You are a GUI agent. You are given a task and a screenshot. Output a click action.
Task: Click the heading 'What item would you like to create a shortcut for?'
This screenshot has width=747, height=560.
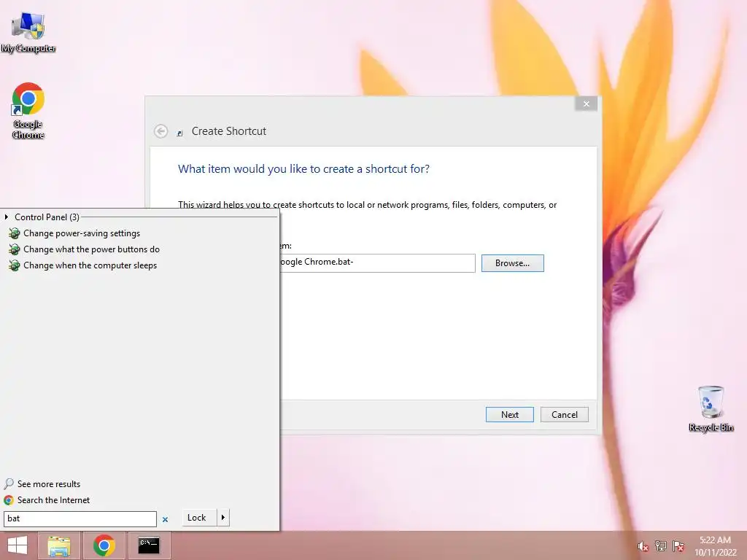pyautogui.click(x=303, y=169)
